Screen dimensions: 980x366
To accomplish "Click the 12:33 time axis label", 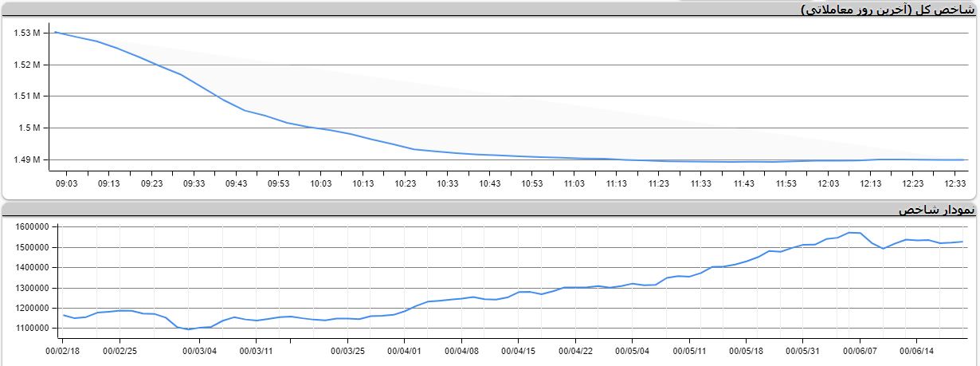I will click(955, 184).
